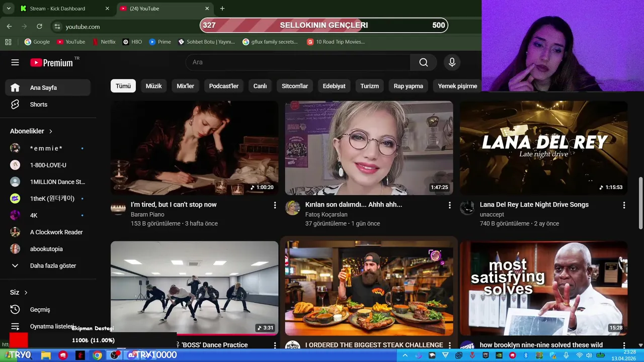Open OBS Studio from taskbar
The image size is (644, 362).
tap(115, 355)
